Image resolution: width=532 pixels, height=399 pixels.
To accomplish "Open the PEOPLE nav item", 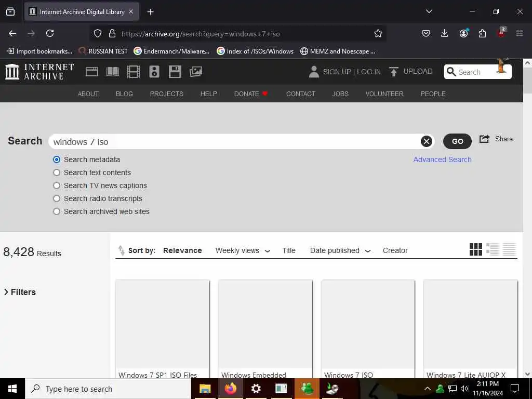I will [433, 94].
